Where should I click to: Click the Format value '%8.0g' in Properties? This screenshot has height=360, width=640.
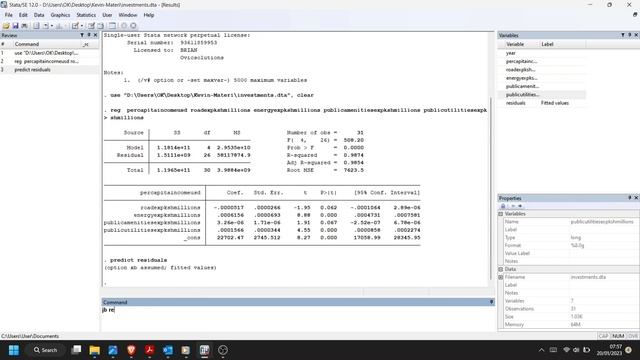click(578, 245)
